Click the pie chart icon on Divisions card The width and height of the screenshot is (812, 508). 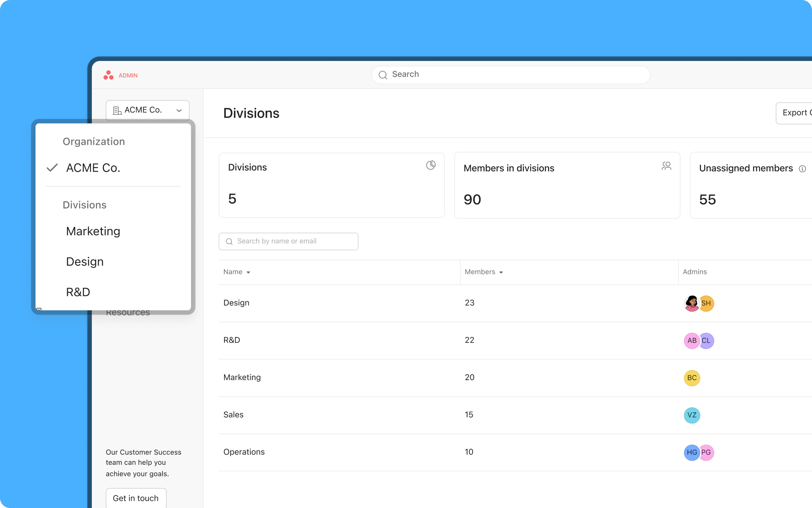(431, 165)
